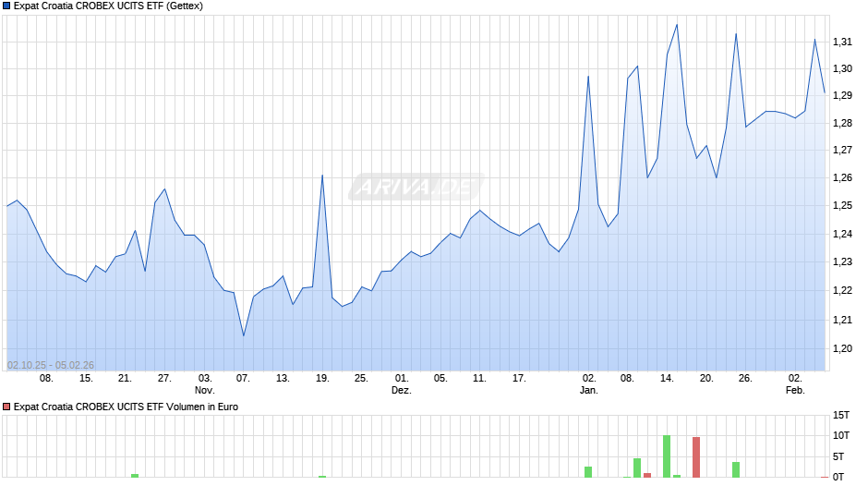Viewport: 868px width, 486px height.
Task: Click the 15T volume axis label
Action: (841, 416)
